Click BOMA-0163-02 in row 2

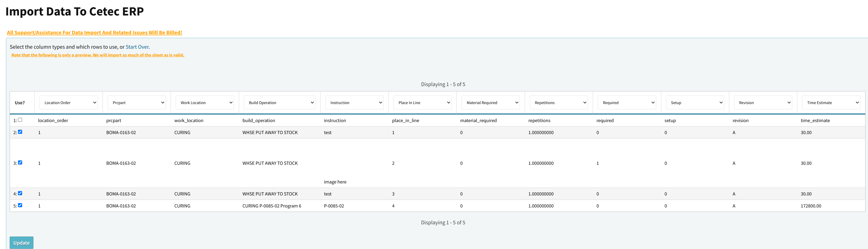121,133
